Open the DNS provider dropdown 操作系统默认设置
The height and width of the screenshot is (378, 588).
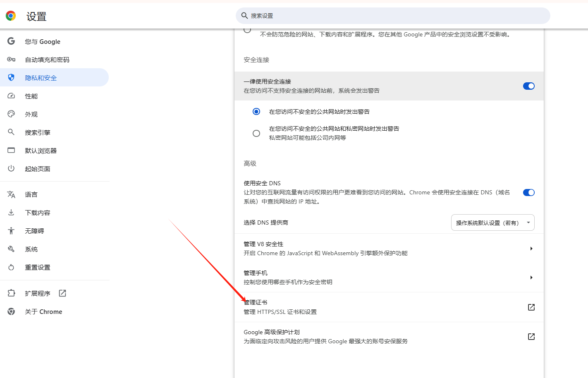point(493,222)
